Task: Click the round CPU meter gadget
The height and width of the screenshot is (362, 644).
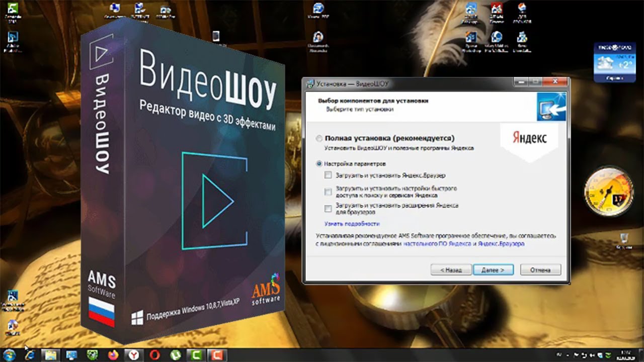Action: tap(608, 192)
